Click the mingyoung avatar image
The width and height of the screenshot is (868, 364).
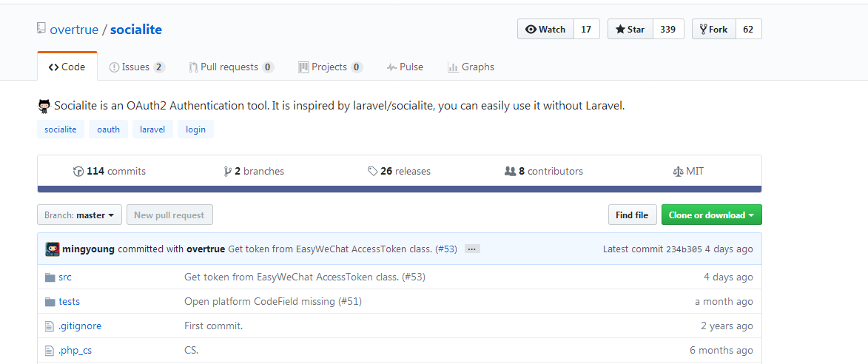53,249
